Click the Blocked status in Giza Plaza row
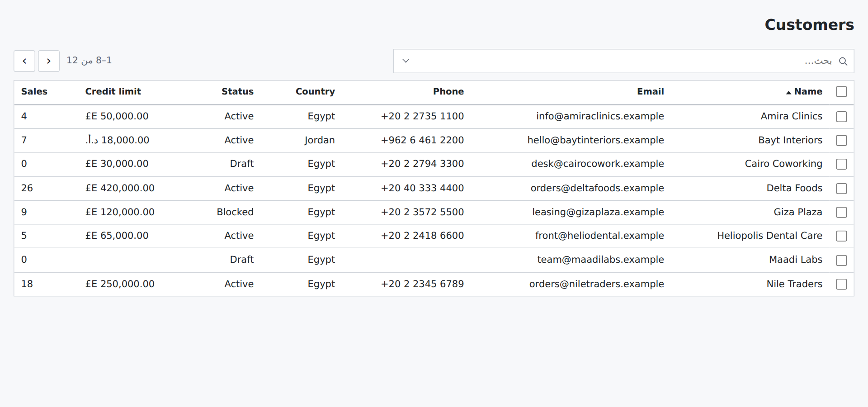The height and width of the screenshot is (407, 868). (x=235, y=212)
